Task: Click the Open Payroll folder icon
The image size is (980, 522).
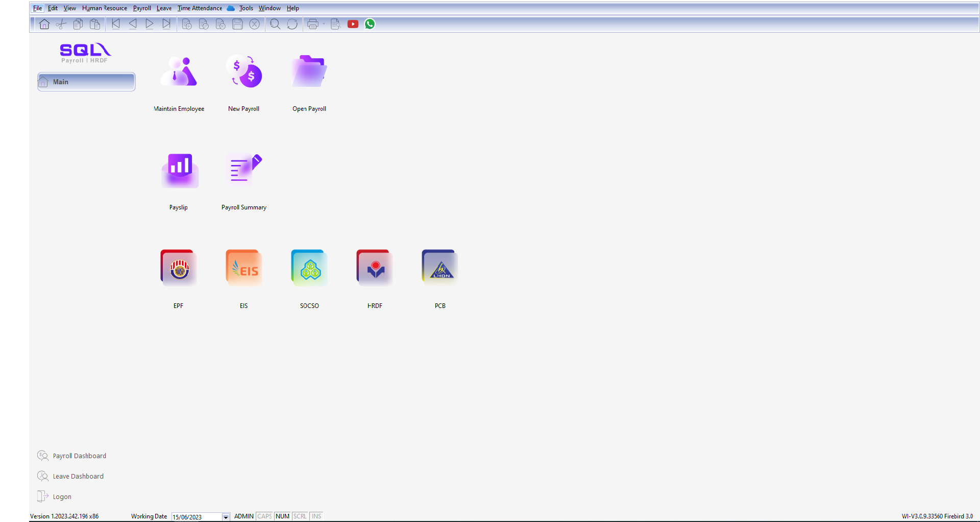Action: click(309, 72)
